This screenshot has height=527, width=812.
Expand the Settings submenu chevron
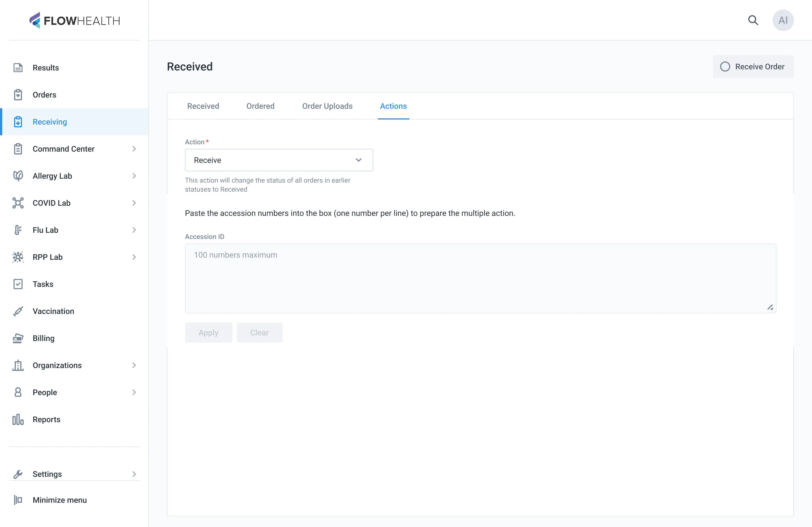pyautogui.click(x=134, y=474)
